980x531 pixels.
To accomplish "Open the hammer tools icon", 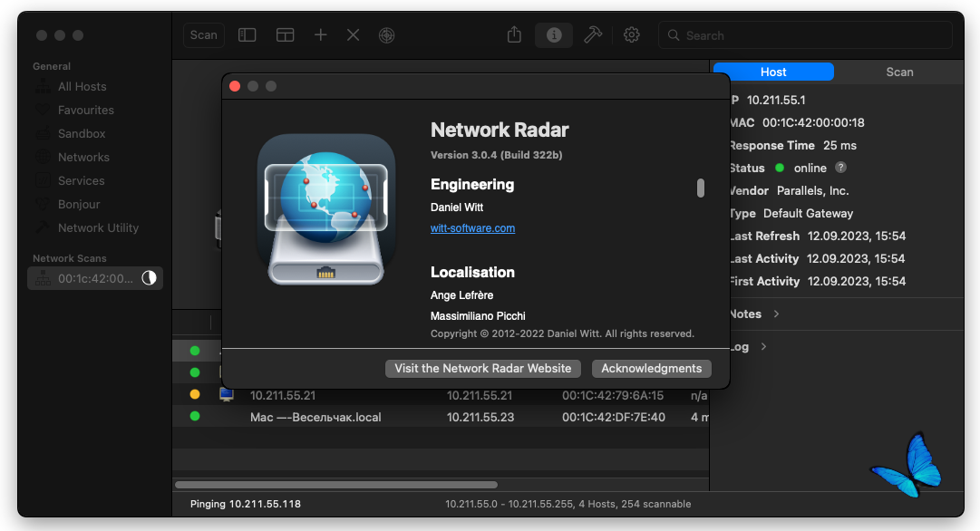I will (593, 35).
